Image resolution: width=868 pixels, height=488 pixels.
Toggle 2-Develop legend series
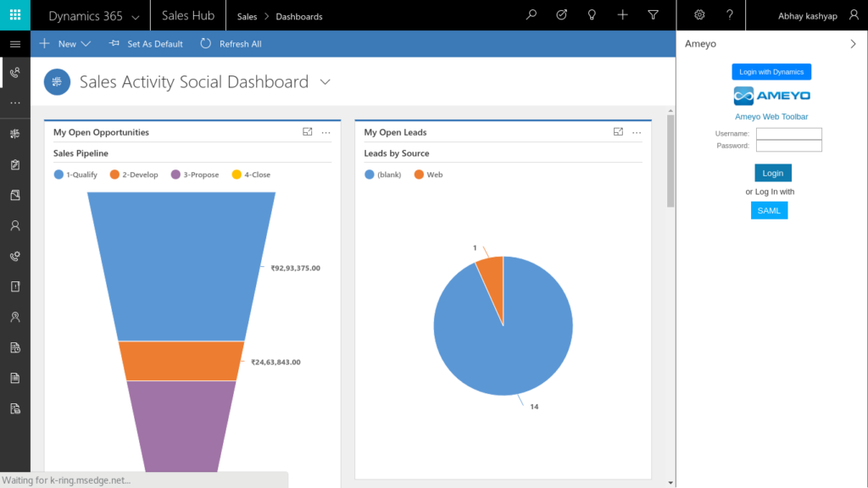click(134, 175)
